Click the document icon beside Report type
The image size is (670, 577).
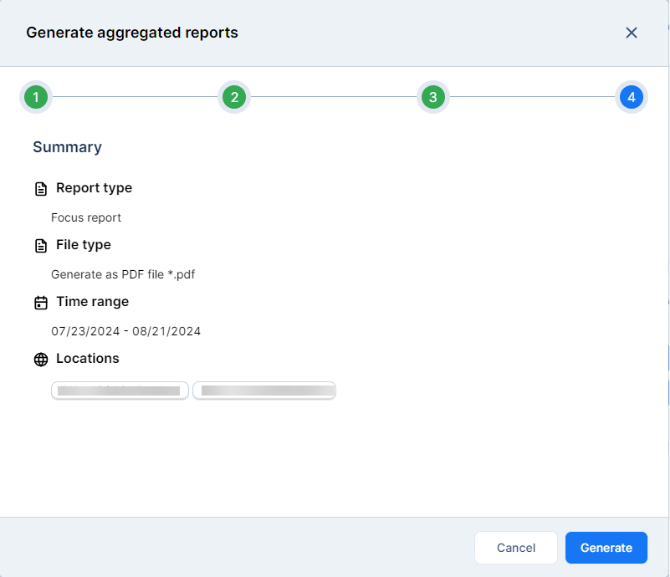41,189
